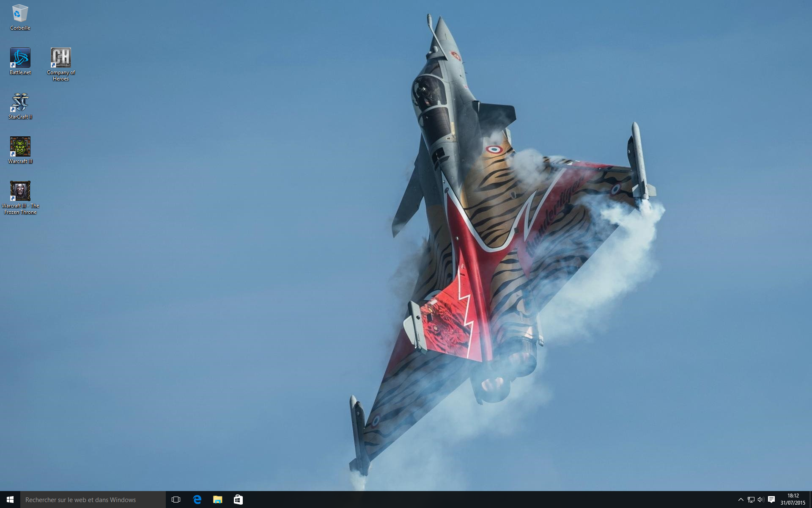Select the StarCraft II desktop icon
Screen dimensions: 812x508
tap(20, 102)
